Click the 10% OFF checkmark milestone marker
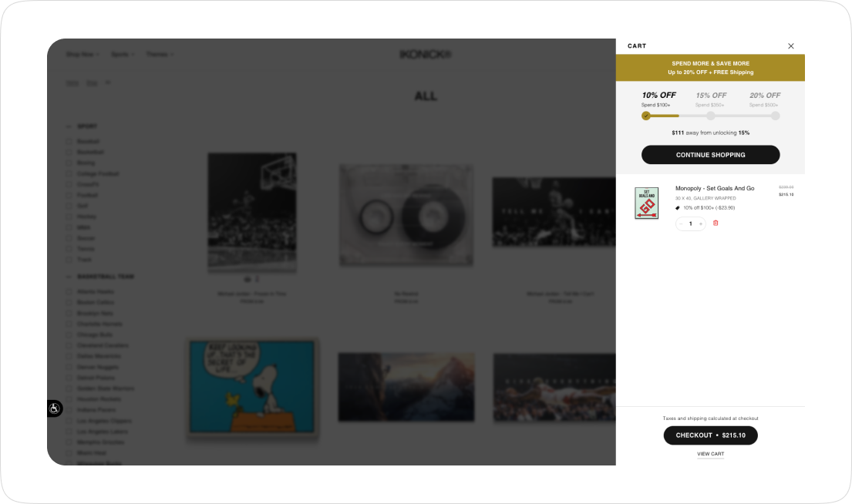852x504 pixels. pos(645,116)
